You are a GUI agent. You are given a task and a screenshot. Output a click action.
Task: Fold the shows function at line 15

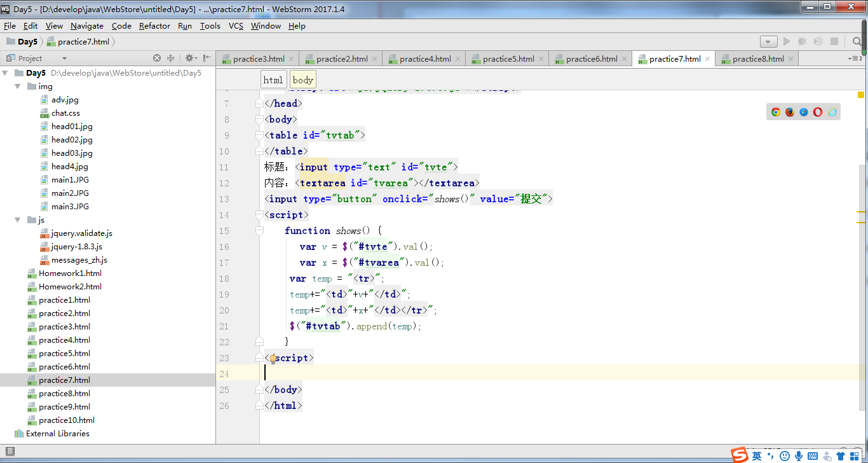tap(259, 231)
